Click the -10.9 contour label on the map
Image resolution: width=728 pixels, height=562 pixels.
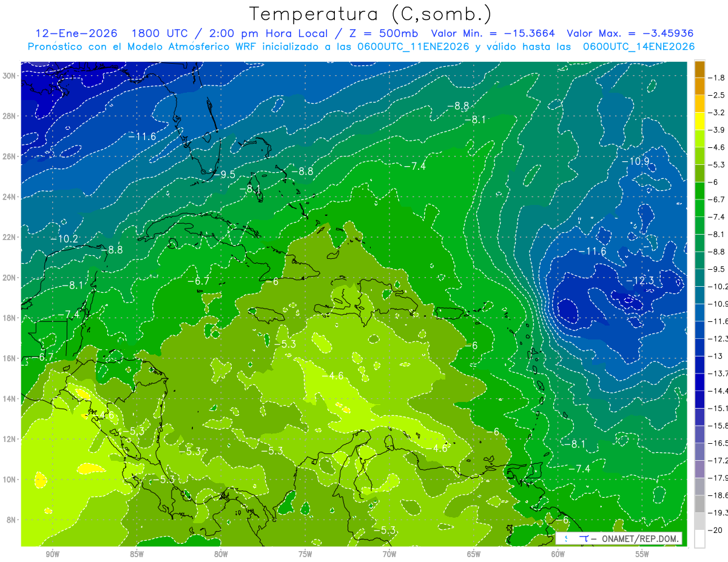636,161
